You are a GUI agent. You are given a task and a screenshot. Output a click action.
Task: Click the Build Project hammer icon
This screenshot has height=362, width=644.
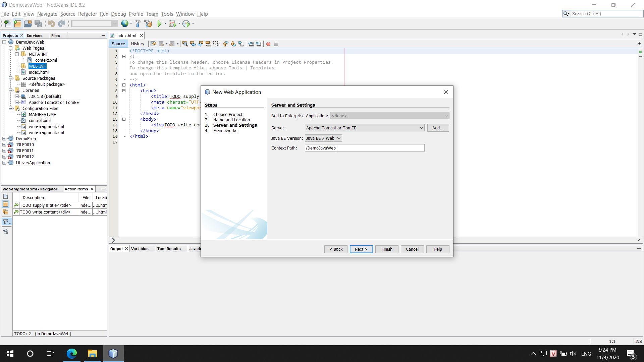click(x=138, y=24)
